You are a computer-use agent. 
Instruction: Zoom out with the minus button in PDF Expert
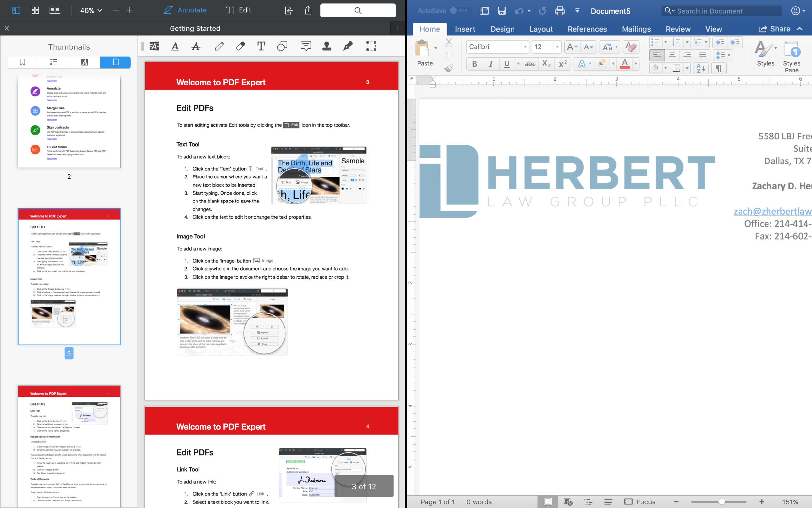pos(116,10)
